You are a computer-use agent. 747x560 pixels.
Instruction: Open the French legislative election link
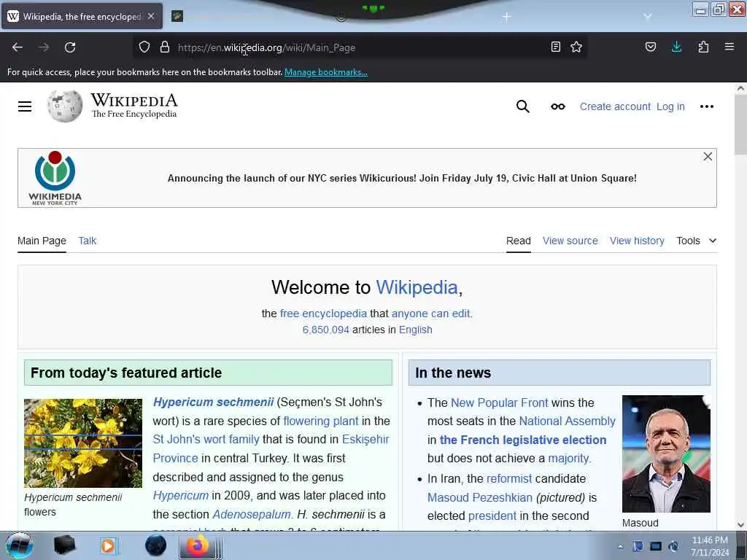click(522, 440)
